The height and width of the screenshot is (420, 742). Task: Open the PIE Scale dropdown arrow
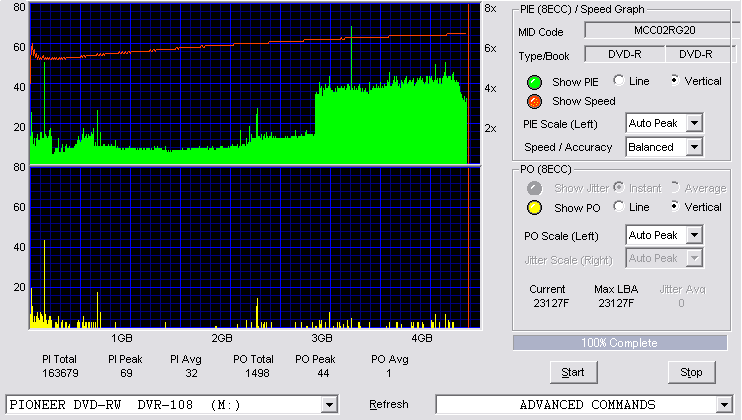pos(694,123)
